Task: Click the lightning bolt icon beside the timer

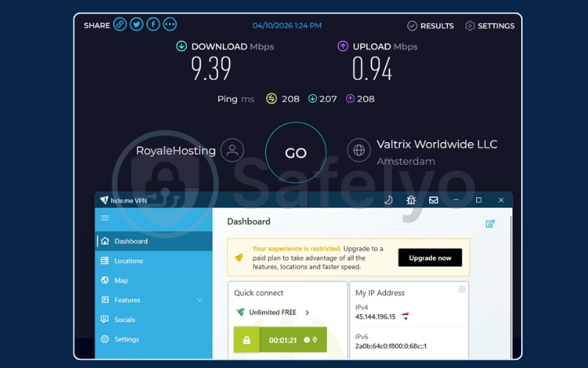Action: coord(315,340)
